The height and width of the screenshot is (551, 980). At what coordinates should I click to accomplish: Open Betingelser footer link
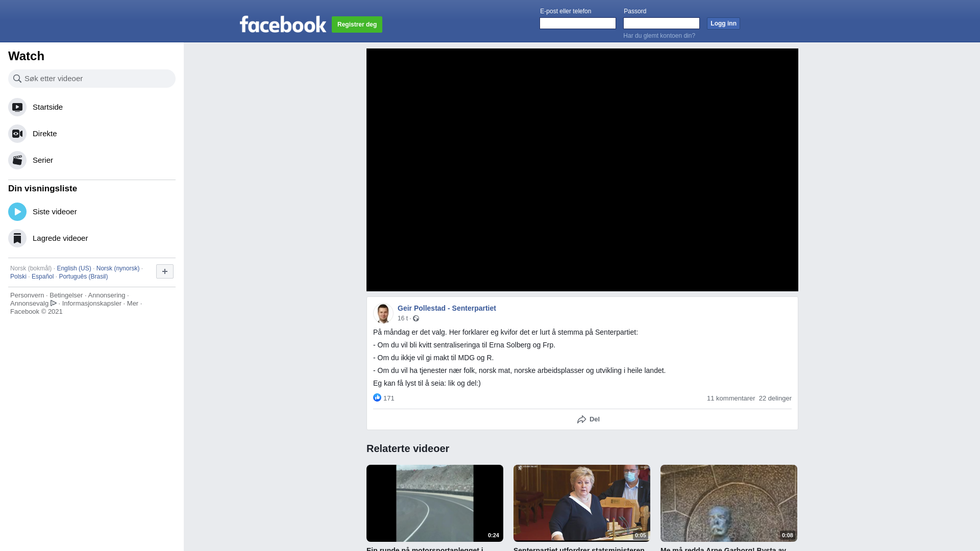click(x=66, y=295)
